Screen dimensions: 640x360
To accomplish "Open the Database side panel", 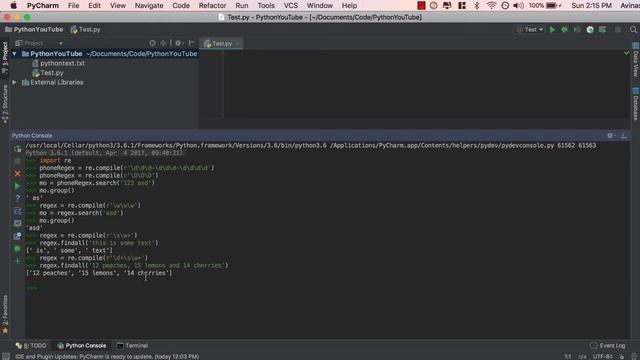I will click(636, 104).
